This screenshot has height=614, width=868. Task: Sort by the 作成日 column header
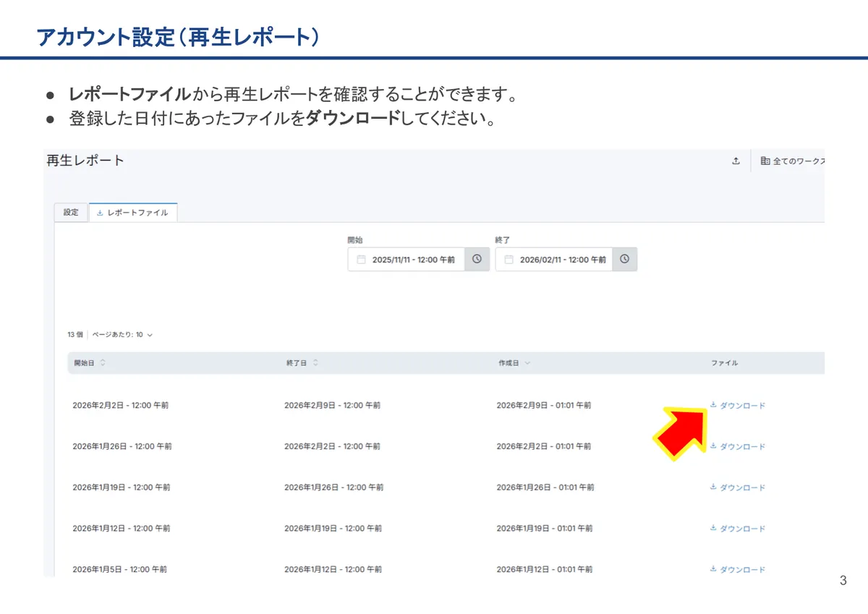[514, 363]
